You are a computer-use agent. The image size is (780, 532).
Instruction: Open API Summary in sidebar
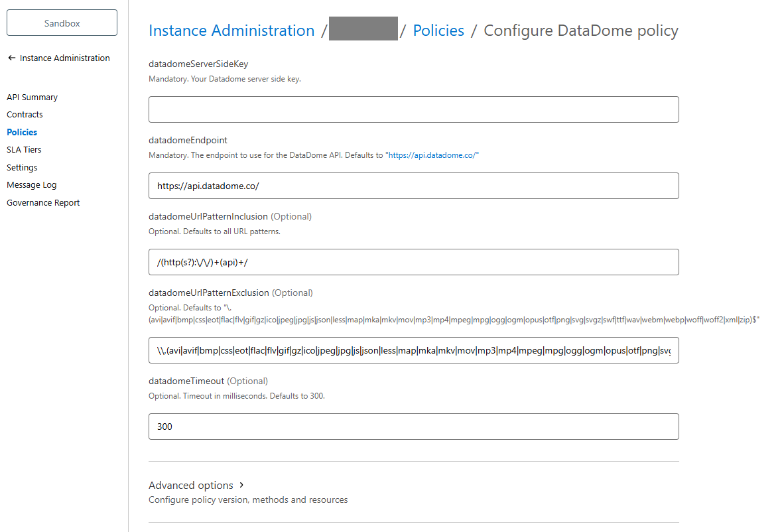pyautogui.click(x=32, y=97)
